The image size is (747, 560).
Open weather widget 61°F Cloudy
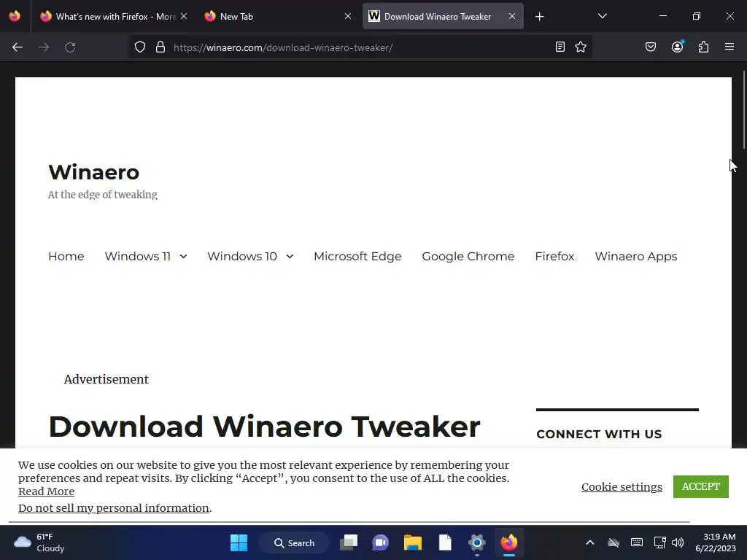pos(39,542)
